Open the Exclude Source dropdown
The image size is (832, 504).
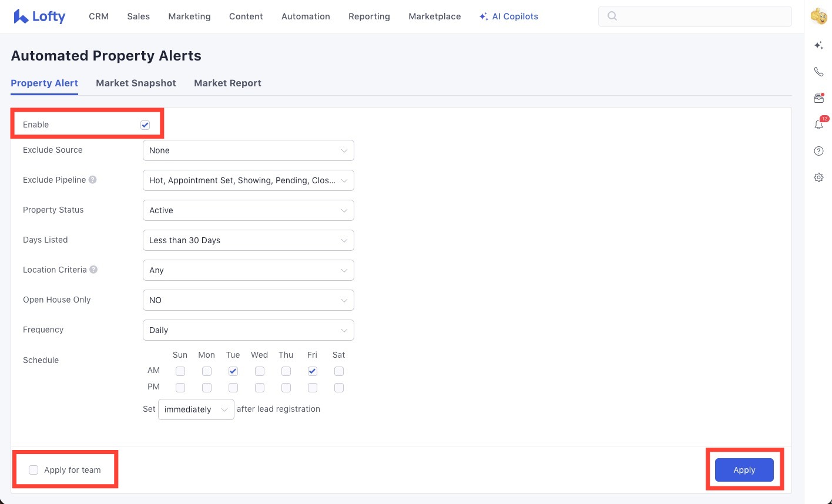pyautogui.click(x=248, y=150)
